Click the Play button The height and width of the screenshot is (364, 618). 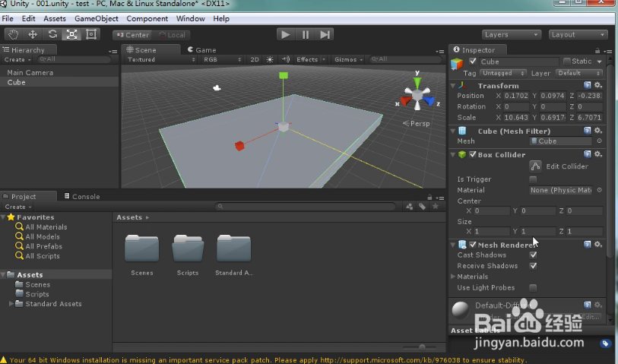286,35
